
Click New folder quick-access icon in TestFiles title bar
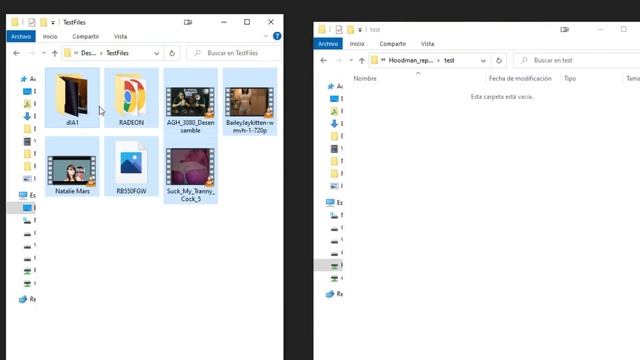pos(43,22)
